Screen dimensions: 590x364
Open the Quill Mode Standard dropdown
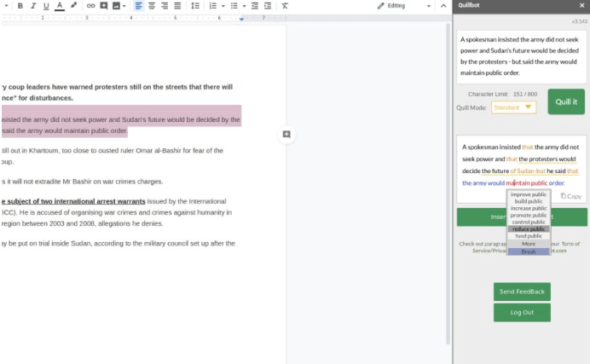513,107
